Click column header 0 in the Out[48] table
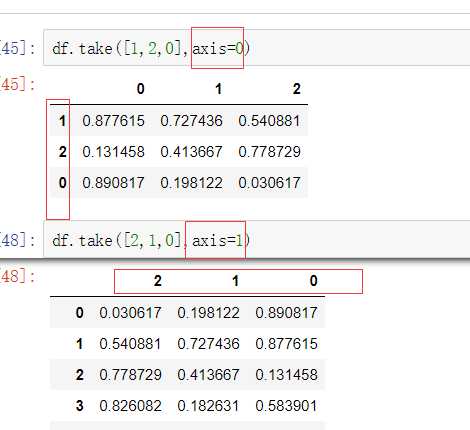This screenshot has width=470, height=430. pos(313,281)
